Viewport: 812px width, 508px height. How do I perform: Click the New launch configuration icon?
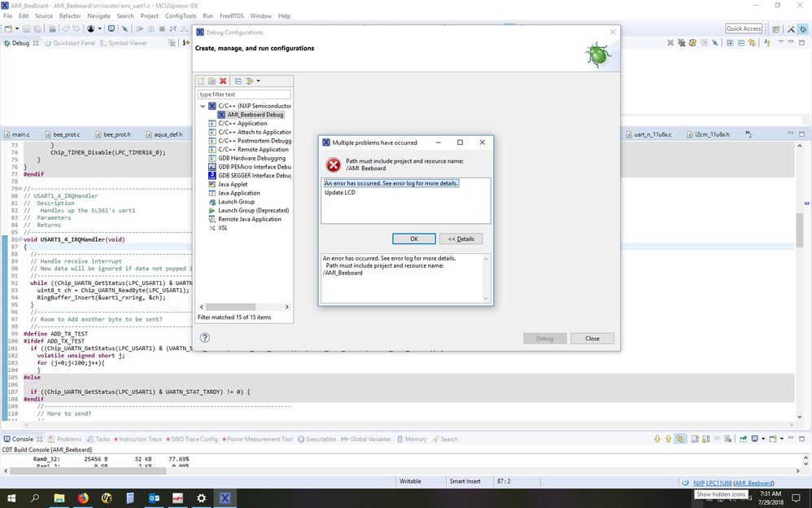[x=201, y=81]
